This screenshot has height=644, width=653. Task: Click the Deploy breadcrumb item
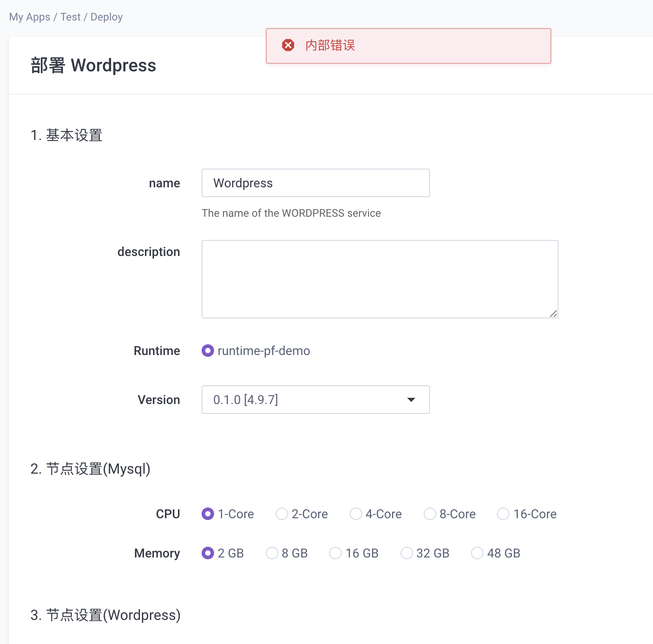coord(107,17)
